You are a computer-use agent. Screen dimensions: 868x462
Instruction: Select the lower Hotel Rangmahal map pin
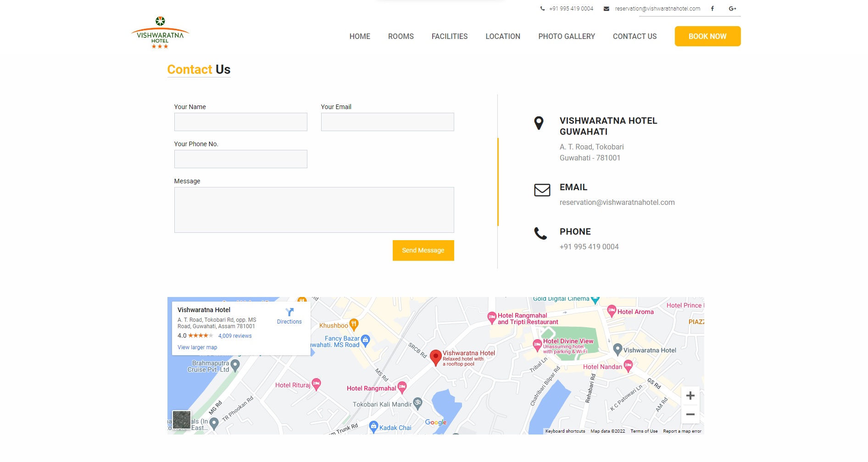[x=402, y=387]
